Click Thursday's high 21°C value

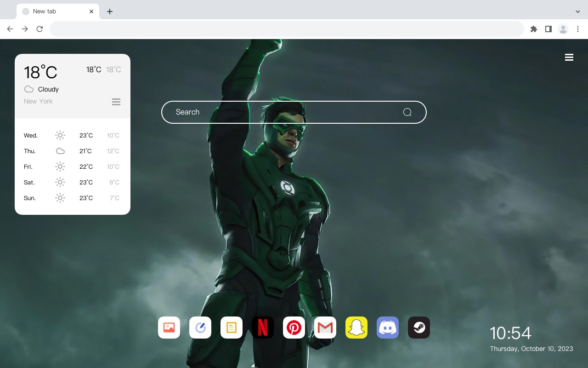pyautogui.click(x=85, y=151)
